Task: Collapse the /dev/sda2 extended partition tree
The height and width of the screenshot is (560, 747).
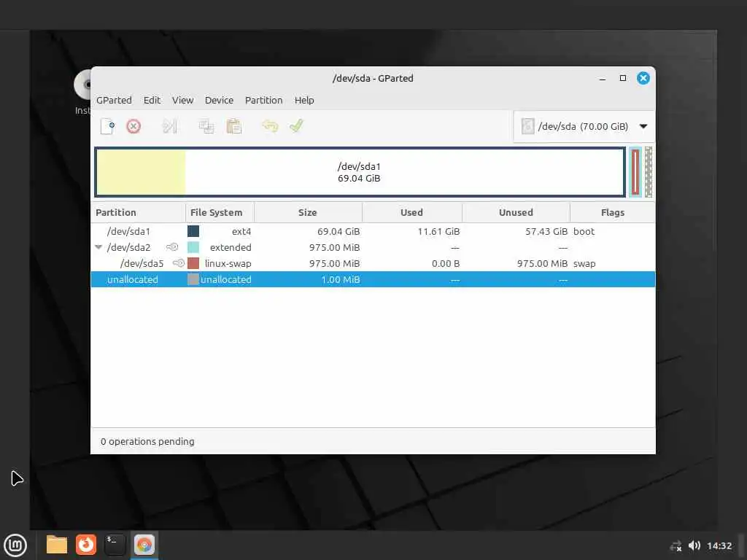Action: [98, 247]
